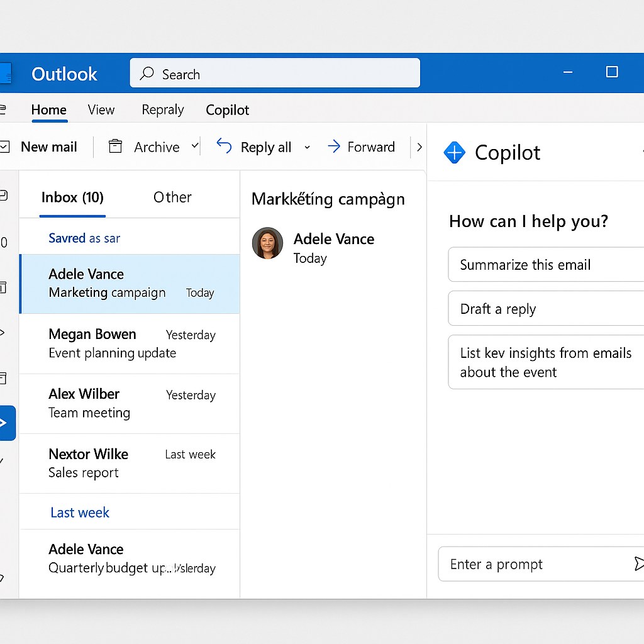Click the blue Last week group header

tap(80, 513)
